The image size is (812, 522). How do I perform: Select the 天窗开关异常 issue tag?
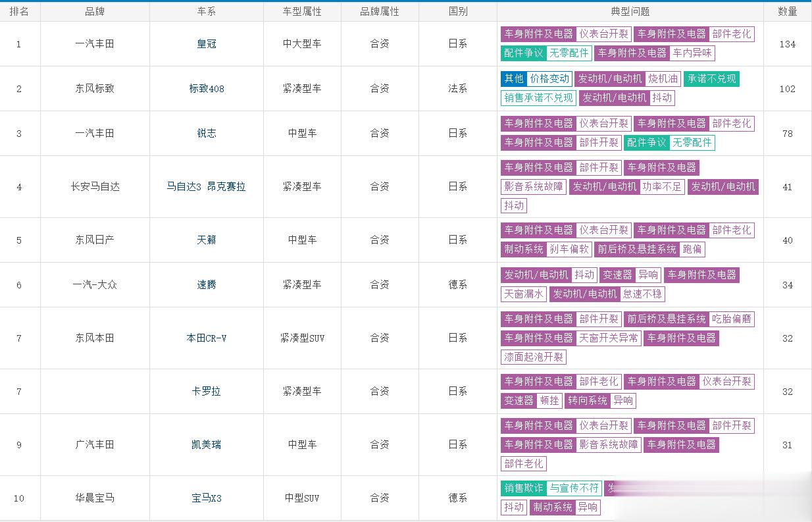point(609,338)
